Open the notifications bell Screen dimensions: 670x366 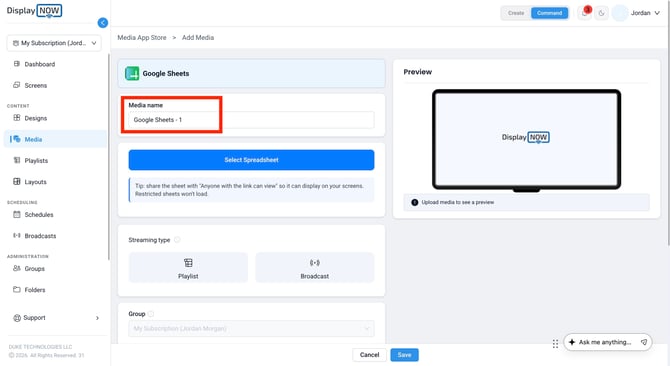click(x=585, y=13)
